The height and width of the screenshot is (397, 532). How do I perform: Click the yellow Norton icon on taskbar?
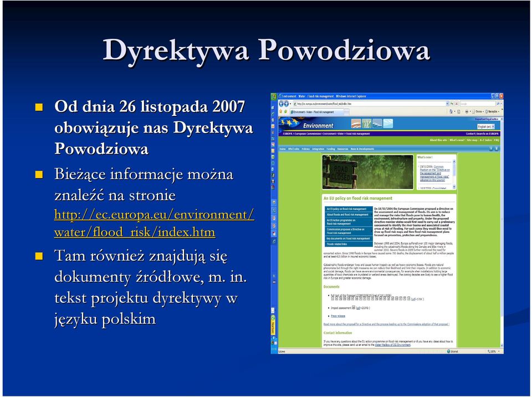point(273,325)
